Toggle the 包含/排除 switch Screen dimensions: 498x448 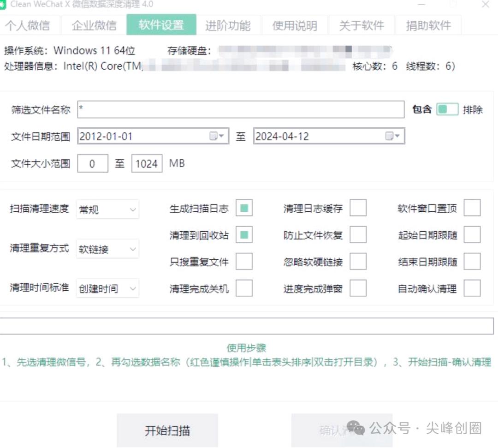click(447, 109)
